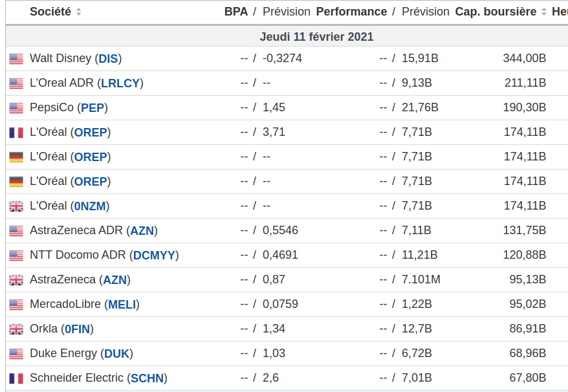
Task: Open the PEP ticker link
Action: pyautogui.click(x=94, y=107)
